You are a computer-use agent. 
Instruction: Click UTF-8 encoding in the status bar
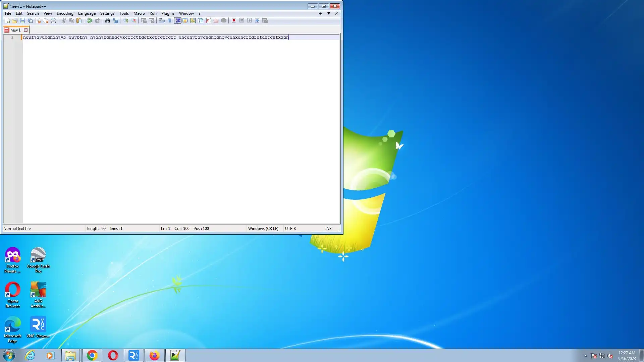(x=290, y=229)
